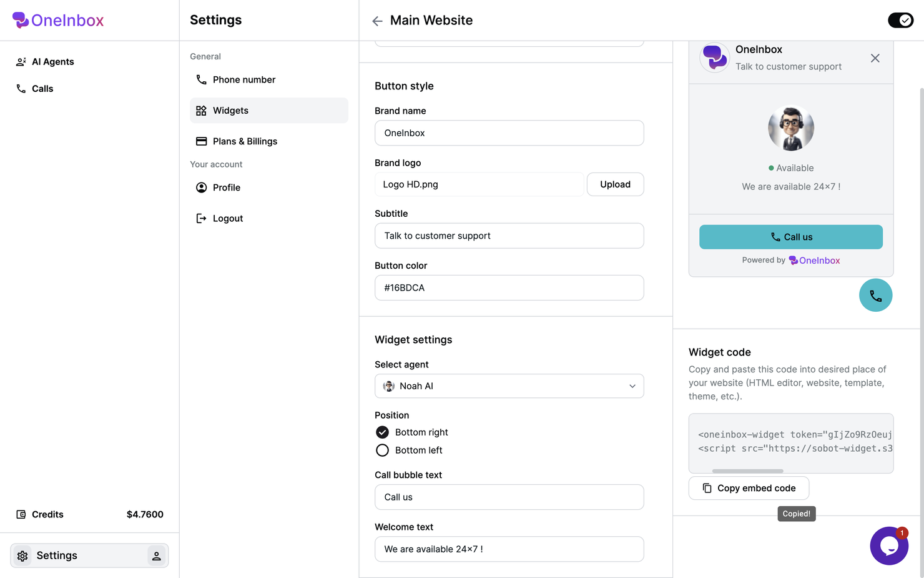924x578 pixels.
Task: Click Copy embed code button
Action: tap(749, 488)
